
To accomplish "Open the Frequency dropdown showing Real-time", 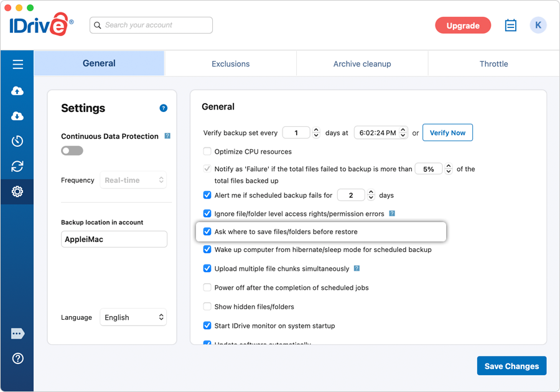I will [133, 180].
